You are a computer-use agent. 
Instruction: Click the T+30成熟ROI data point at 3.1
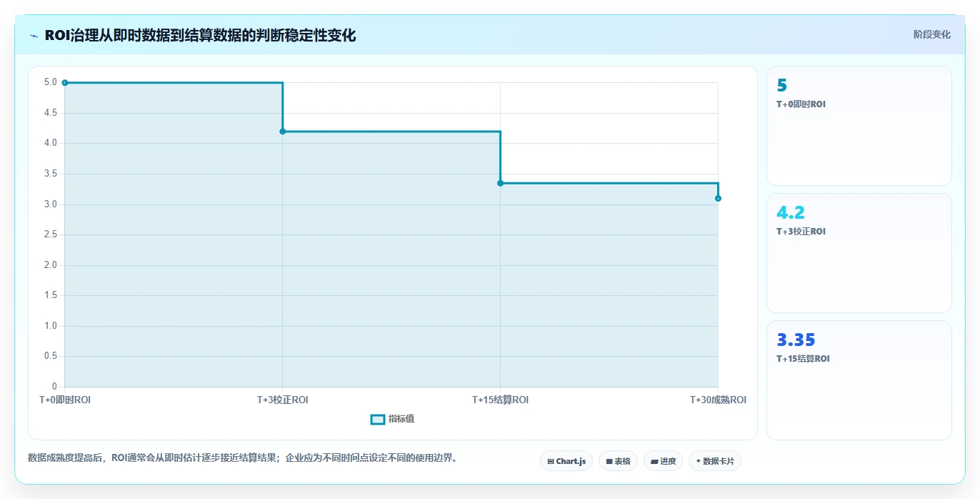pyautogui.click(x=718, y=198)
